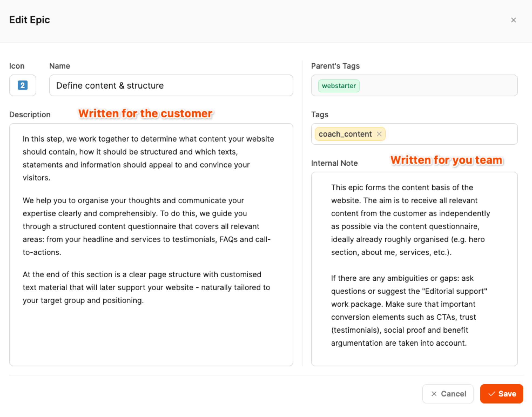Click the Description paragraph starting 'At the end'

click(x=146, y=287)
